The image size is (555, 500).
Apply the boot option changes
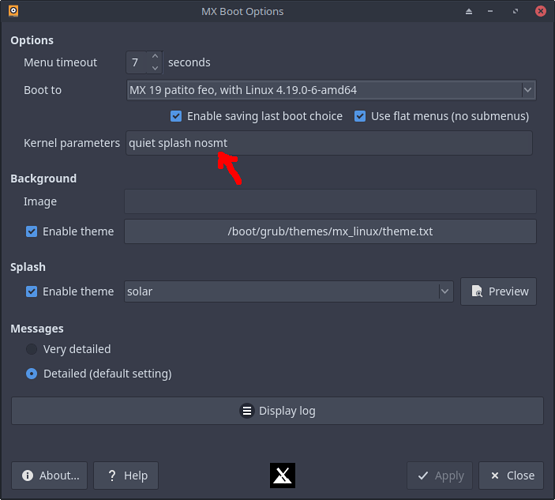pyautogui.click(x=440, y=476)
